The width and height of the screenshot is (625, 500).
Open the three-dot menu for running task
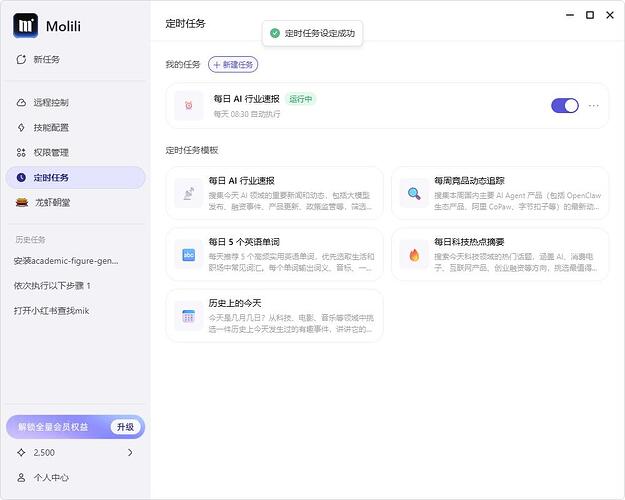coord(594,106)
